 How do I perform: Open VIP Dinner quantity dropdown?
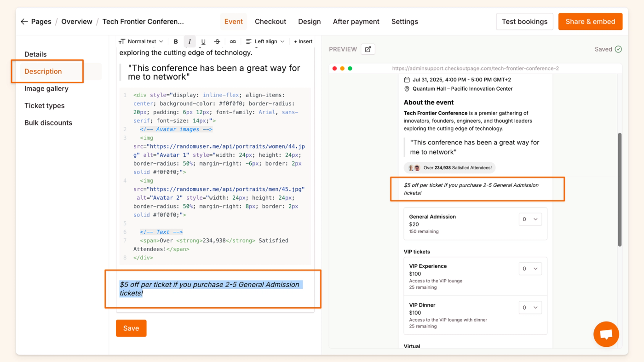530,307
